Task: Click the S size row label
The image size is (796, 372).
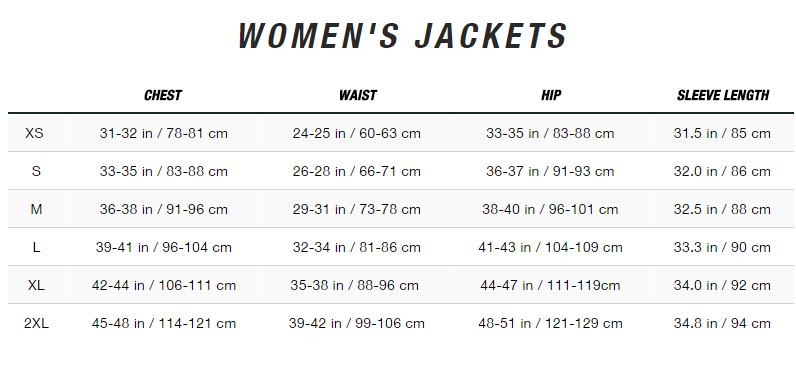Action: click(x=36, y=172)
